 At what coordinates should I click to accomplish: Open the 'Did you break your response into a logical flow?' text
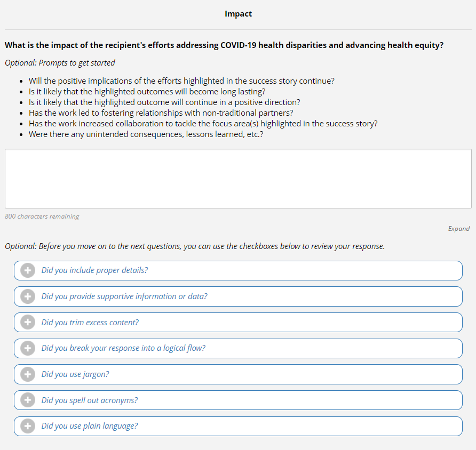pyautogui.click(x=123, y=348)
